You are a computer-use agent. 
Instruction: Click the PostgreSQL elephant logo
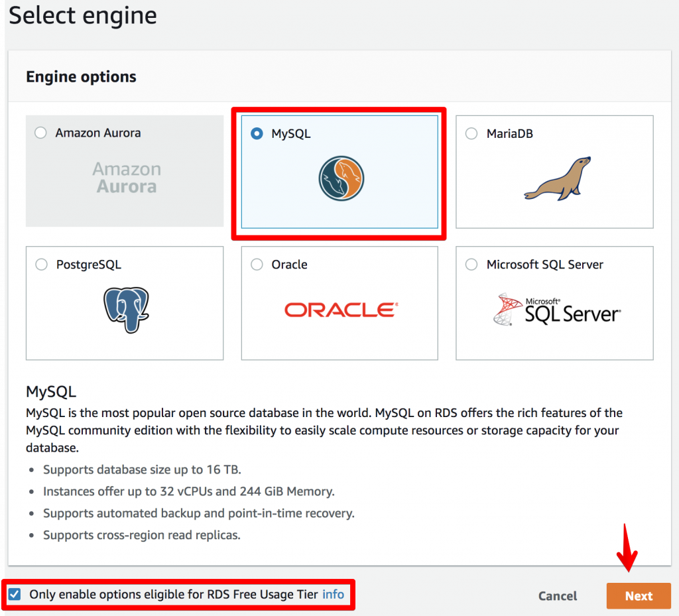(126, 310)
